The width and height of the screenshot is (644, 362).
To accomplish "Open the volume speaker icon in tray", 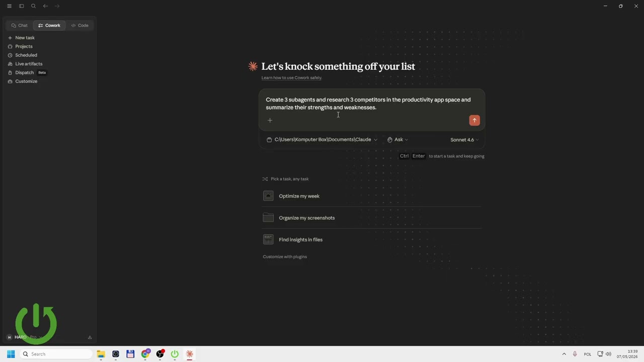I will pyautogui.click(x=608, y=354).
